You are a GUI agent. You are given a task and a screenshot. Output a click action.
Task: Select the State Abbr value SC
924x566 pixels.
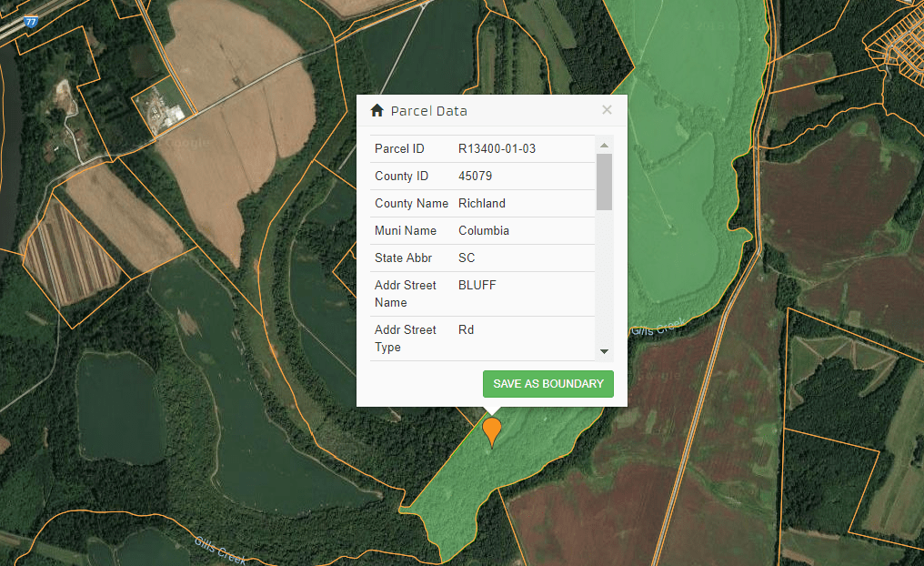[x=467, y=258]
